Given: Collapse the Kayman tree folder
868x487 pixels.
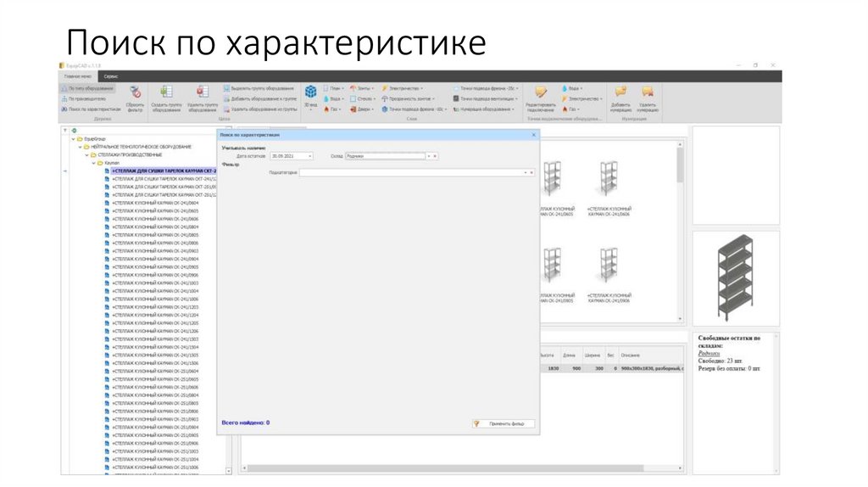Looking at the screenshot, I should 93,163.
